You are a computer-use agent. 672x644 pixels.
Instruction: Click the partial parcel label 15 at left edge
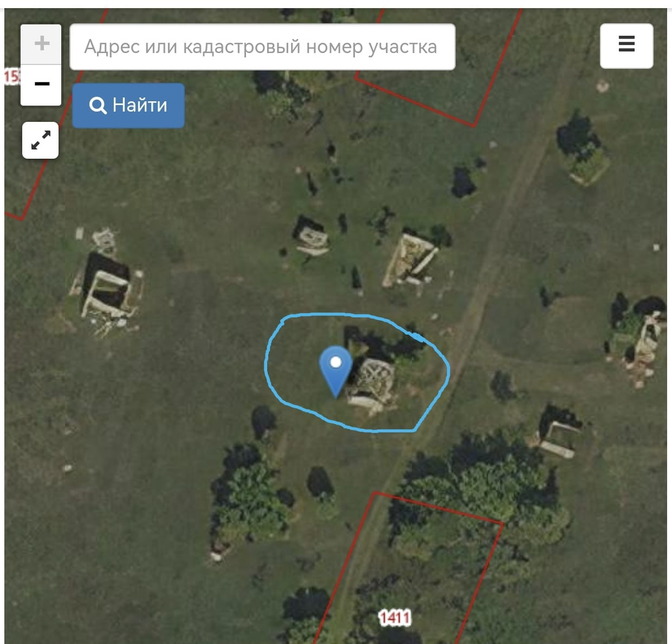(x=11, y=76)
